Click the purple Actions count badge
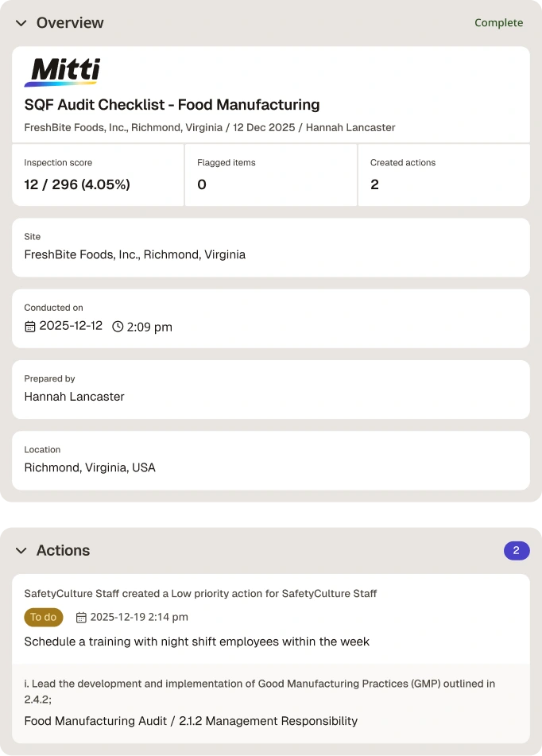This screenshot has height=756, width=542. click(517, 550)
